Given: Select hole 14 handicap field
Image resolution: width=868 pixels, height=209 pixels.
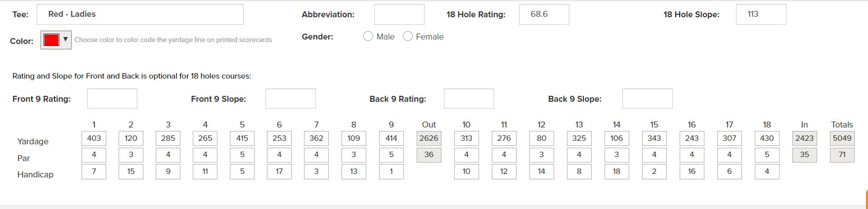Looking at the screenshot, I should click(616, 171).
